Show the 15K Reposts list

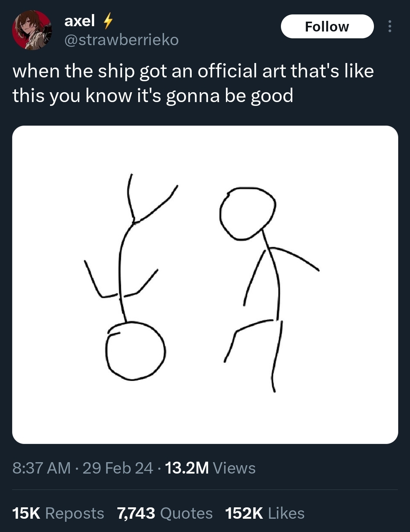58,513
